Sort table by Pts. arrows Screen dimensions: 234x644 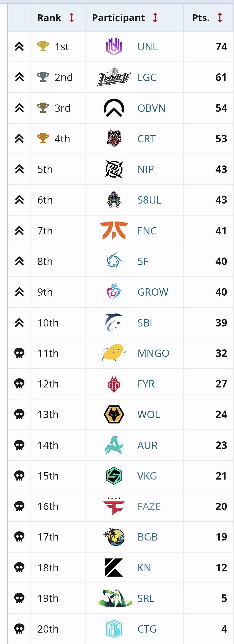pos(220,18)
